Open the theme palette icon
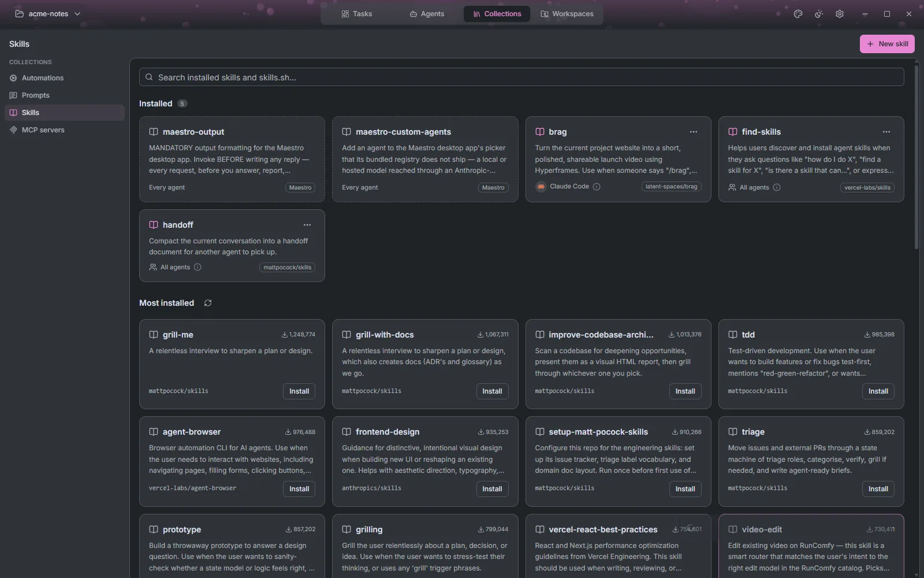The width and height of the screenshot is (924, 578). (798, 14)
